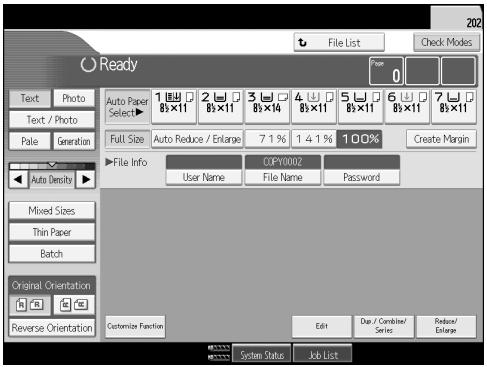Open the Job List
This screenshot has width=487, height=367.
point(323,355)
